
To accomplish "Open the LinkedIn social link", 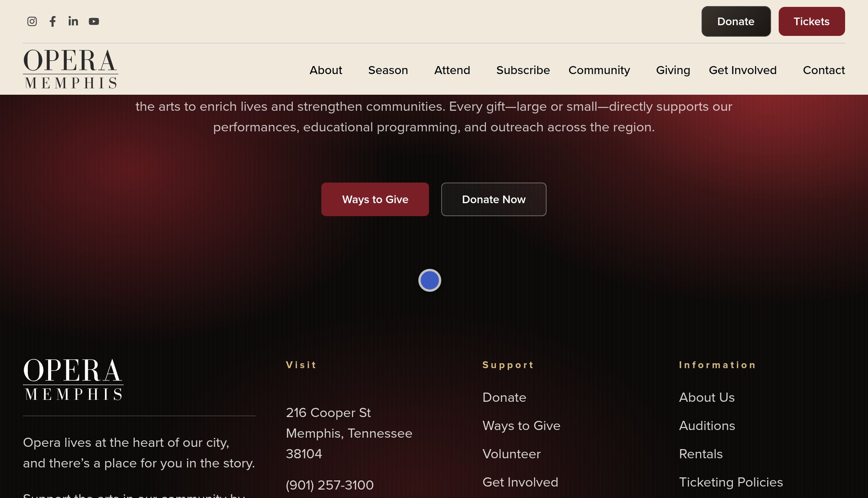I will (73, 21).
